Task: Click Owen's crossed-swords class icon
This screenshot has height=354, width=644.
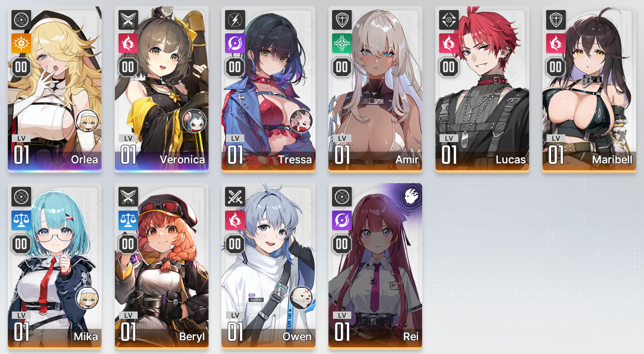Action: (x=235, y=197)
